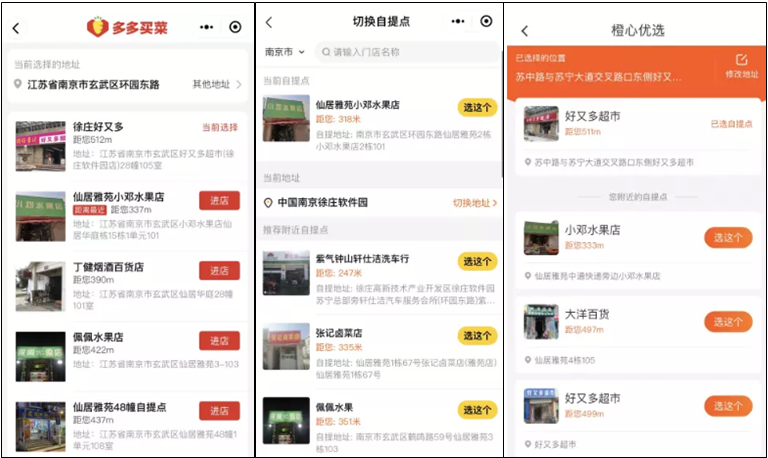Select the 当前选择 label on 徐庄好又多
This screenshot has height=458, width=768.
220,127
